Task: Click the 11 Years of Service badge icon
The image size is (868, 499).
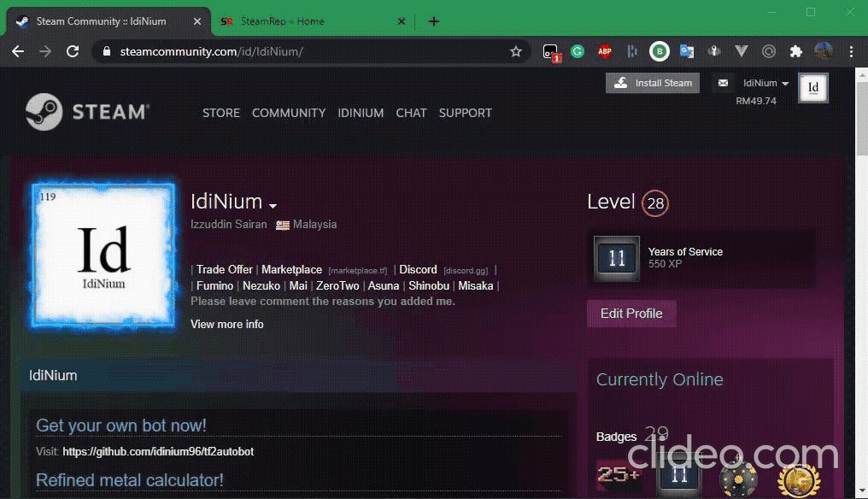Action: click(x=617, y=258)
